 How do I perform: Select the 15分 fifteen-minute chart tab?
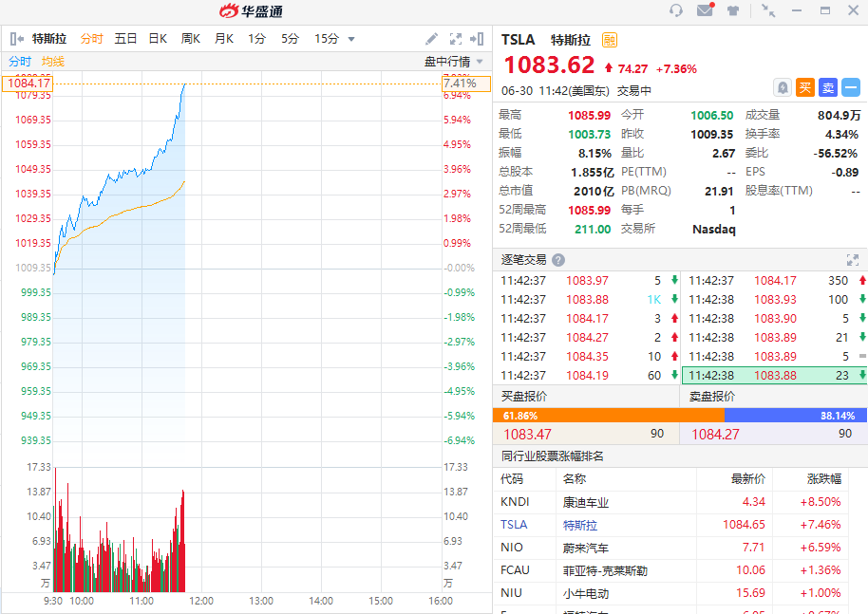327,39
